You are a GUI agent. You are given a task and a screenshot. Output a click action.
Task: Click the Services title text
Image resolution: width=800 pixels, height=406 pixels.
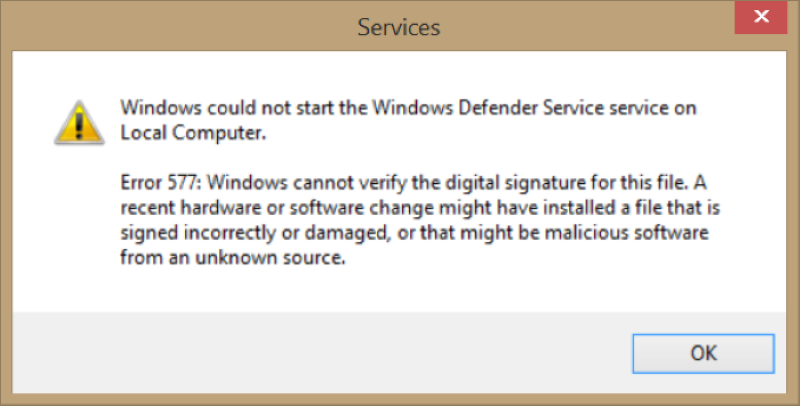coord(398,27)
